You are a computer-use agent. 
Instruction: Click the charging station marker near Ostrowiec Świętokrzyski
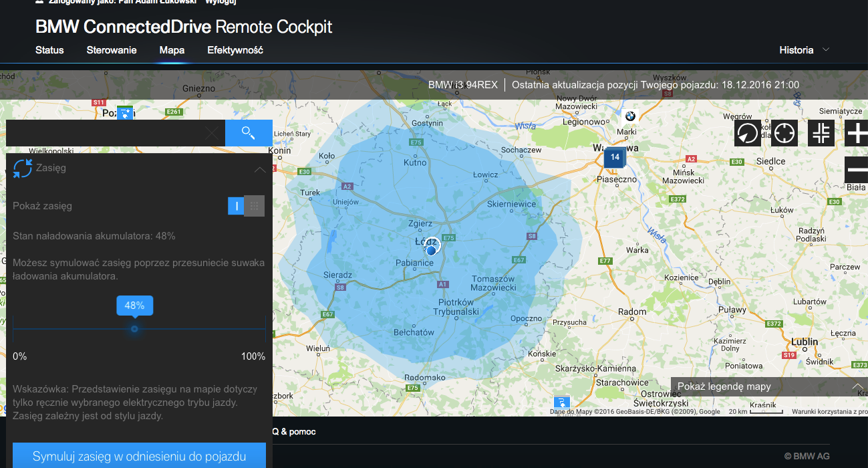pos(562,402)
